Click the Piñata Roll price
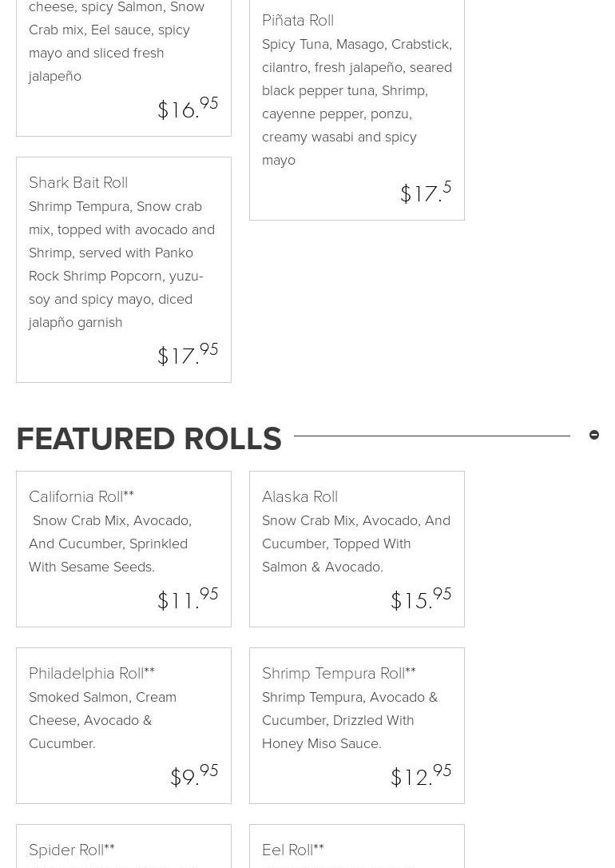The height and width of the screenshot is (868, 615). click(426, 192)
